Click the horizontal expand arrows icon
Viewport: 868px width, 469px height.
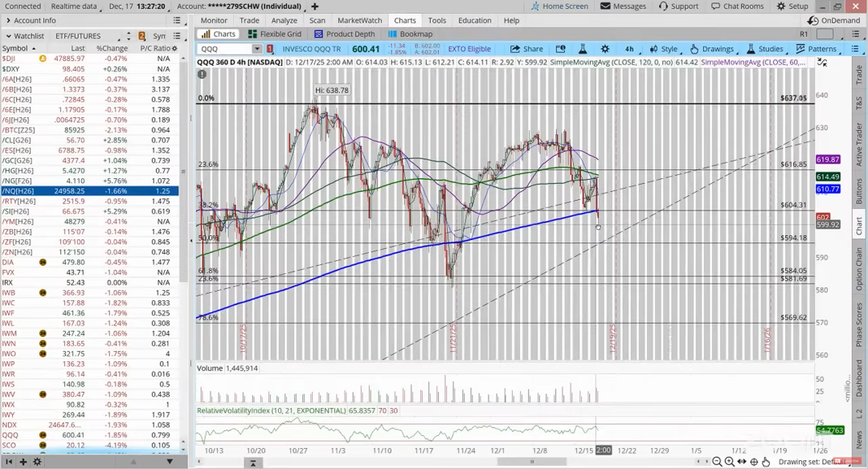(741, 461)
